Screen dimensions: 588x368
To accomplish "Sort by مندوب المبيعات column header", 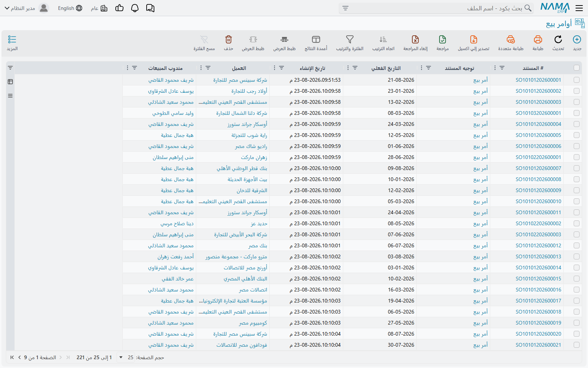I will 165,68.
